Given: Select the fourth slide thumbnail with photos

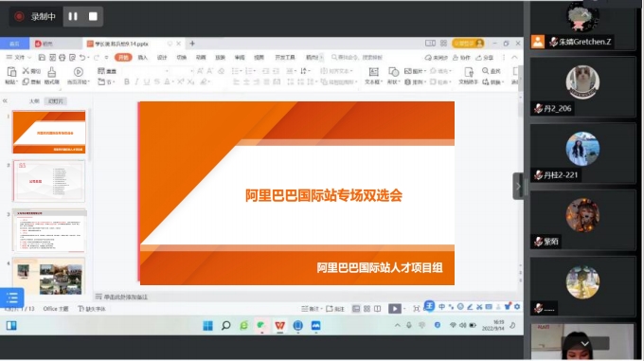Looking at the screenshot, I should point(49,276).
